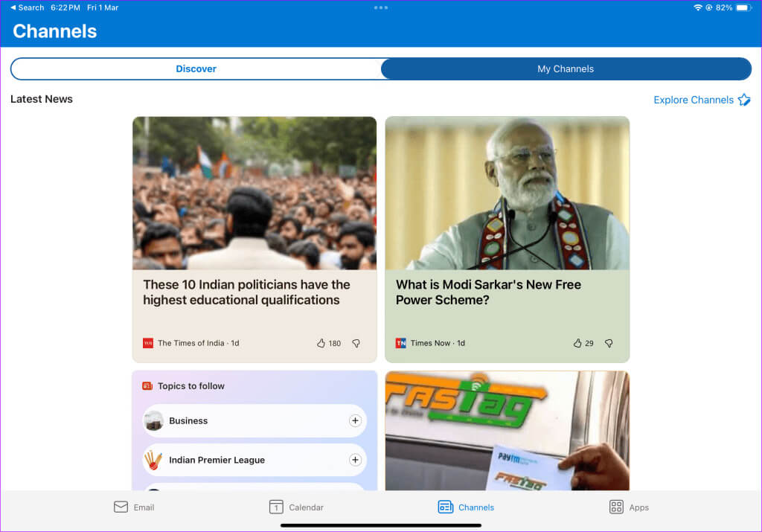This screenshot has height=532, width=762.
Task: Click the Topics to follow news icon
Action: click(x=147, y=385)
